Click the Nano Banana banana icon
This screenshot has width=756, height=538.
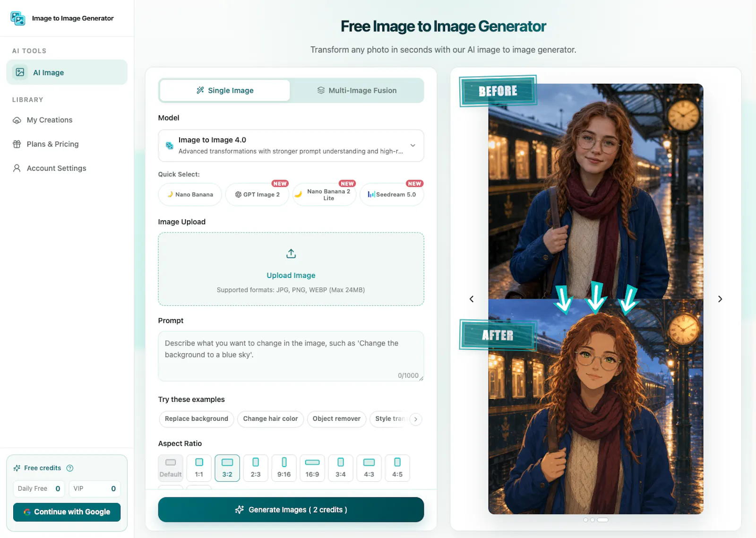pos(170,194)
